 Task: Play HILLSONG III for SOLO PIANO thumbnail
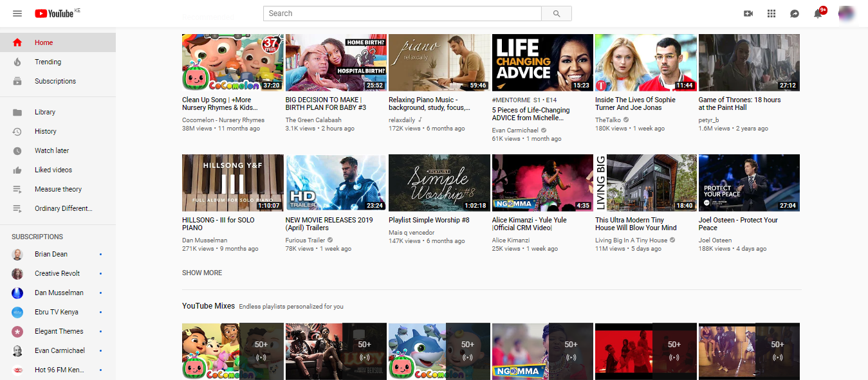(x=233, y=183)
